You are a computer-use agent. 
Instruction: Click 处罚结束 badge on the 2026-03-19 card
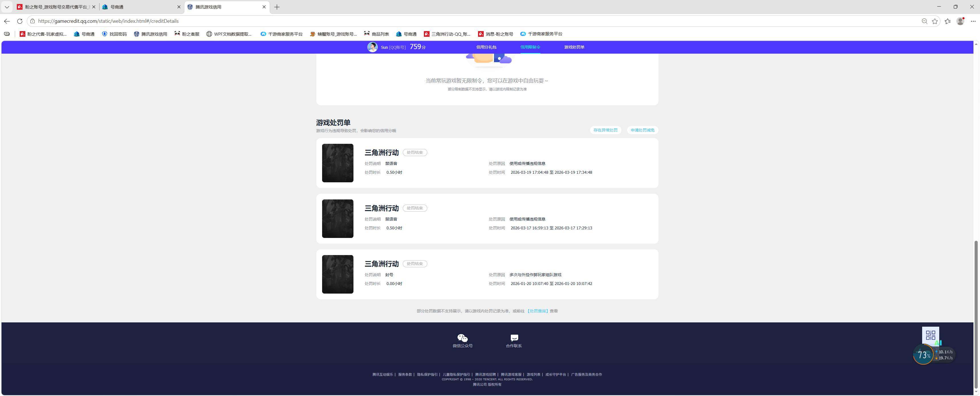pyautogui.click(x=415, y=152)
